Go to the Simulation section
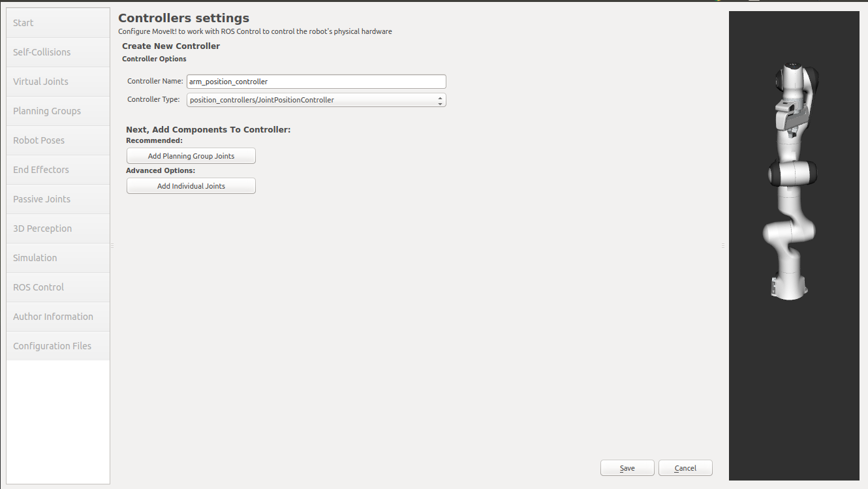 click(57, 257)
